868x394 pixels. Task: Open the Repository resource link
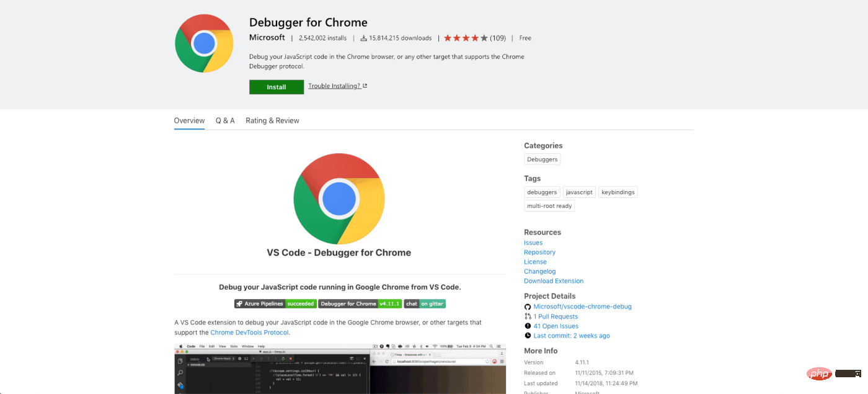tap(539, 253)
